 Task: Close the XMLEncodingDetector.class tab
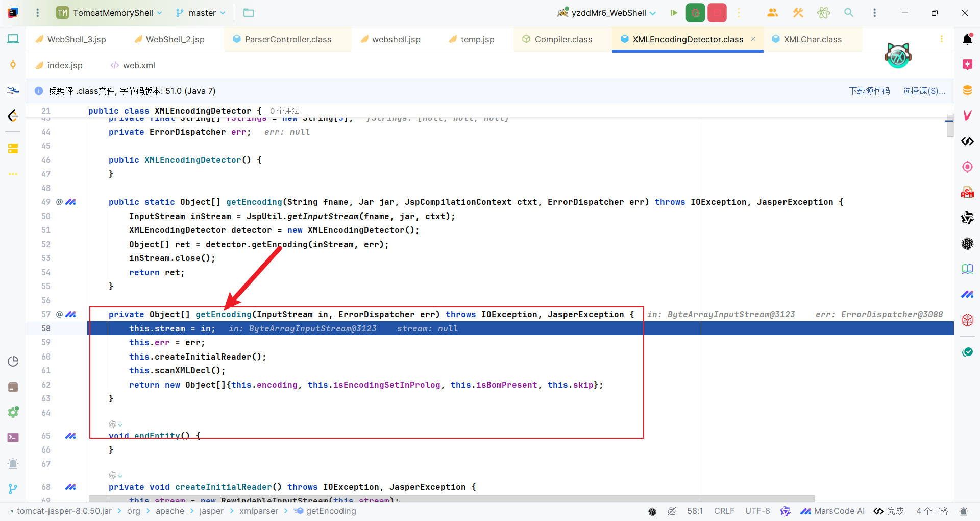pos(753,39)
